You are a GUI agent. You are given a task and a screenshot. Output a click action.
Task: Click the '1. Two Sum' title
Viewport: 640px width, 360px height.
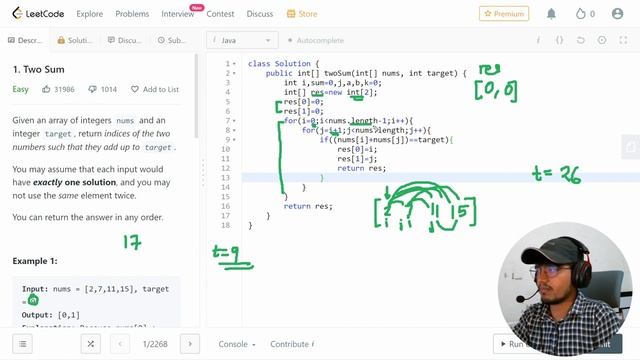pos(38,69)
